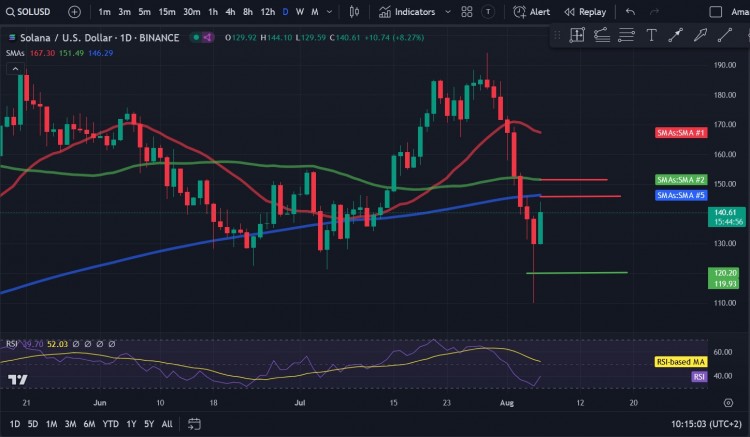Select the Arrow line drawing tool

(675, 35)
